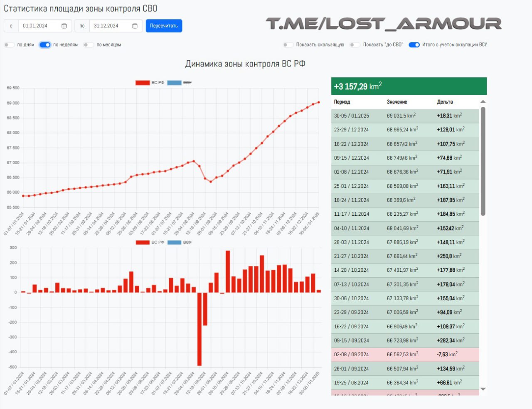The width and height of the screenshot is (532, 409).
Task: Select the 30-05 / 01.2025 table row
Action: click(405, 116)
